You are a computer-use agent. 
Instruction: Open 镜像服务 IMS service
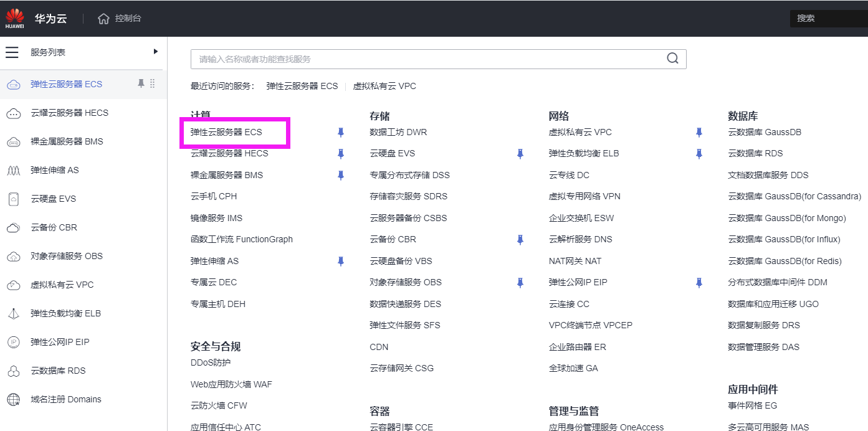pyautogui.click(x=216, y=218)
